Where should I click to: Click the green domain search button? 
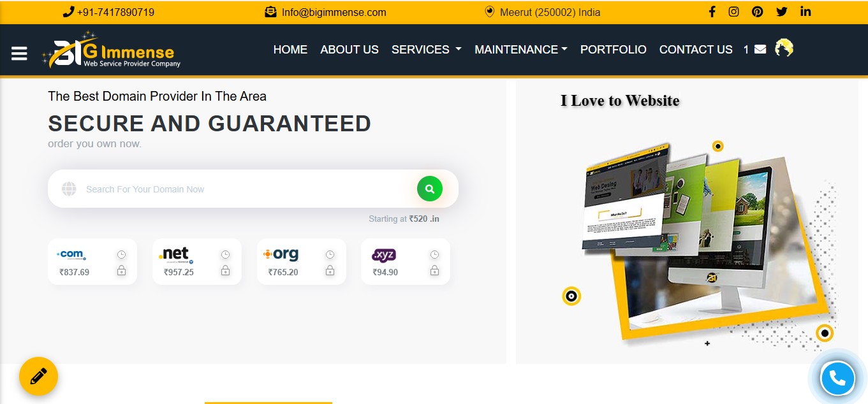click(430, 189)
